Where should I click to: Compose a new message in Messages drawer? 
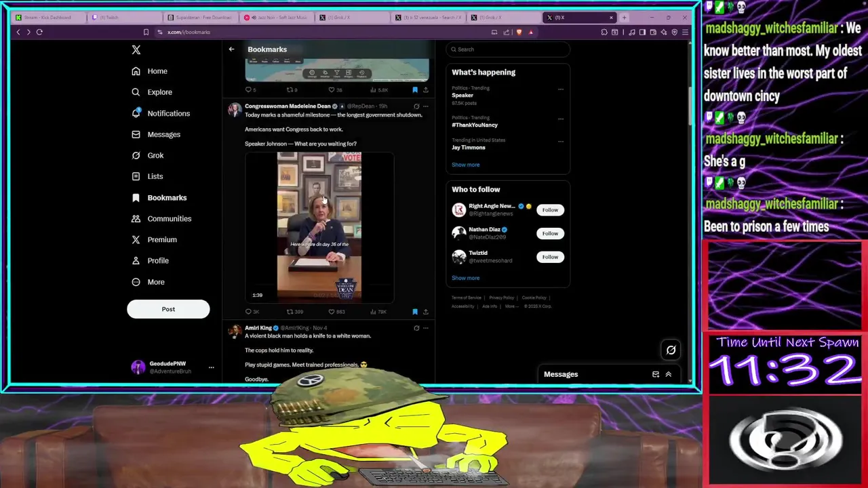[656, 374]
